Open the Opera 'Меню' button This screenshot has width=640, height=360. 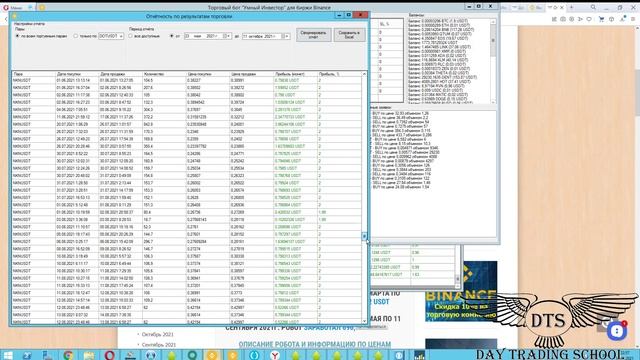[x=13, y=7]
